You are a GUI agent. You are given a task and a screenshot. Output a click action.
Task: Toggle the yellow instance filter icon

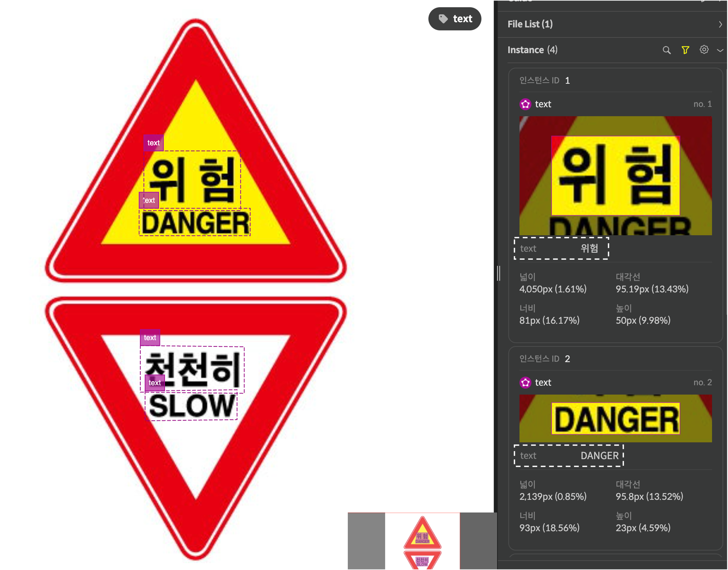pos(685,50)
